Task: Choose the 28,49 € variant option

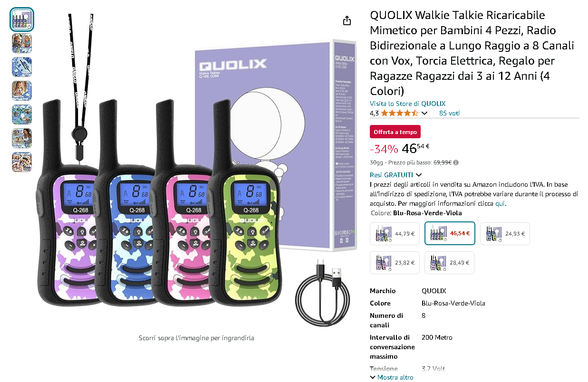Action: tap(449, 263)
